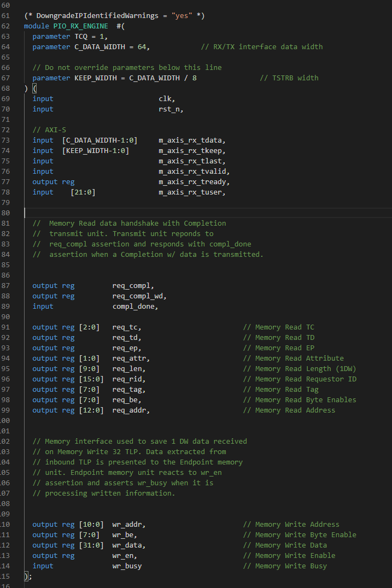Screen dimensions: 392x588
Task: Click the compl_done input name
Action: [x=133, y=307]
